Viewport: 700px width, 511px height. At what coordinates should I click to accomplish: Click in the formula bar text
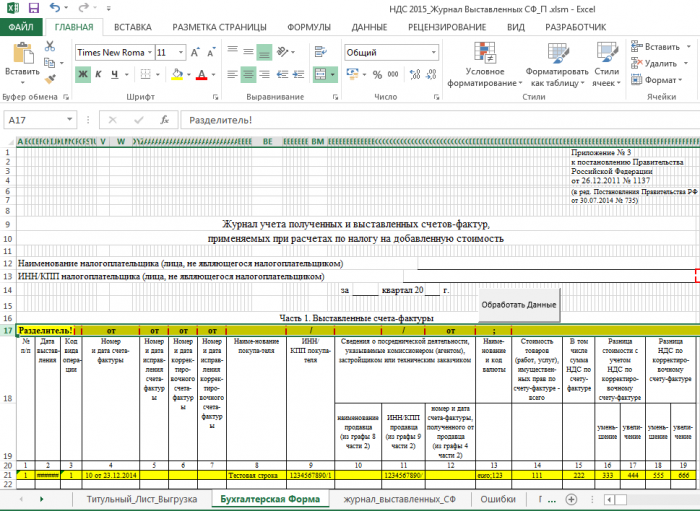pyautogui.click(x=440, y=120)
